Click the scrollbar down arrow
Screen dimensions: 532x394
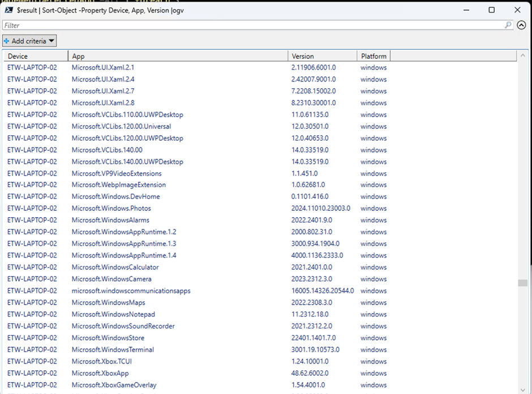click(x=523, y=389)
